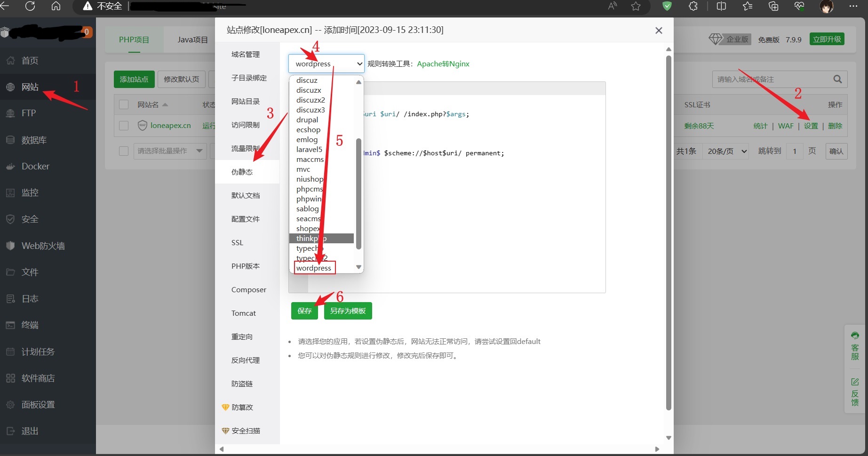Click the favorites star icon in address bar
The image size is (868, 456).
click(x=636, y=6)
